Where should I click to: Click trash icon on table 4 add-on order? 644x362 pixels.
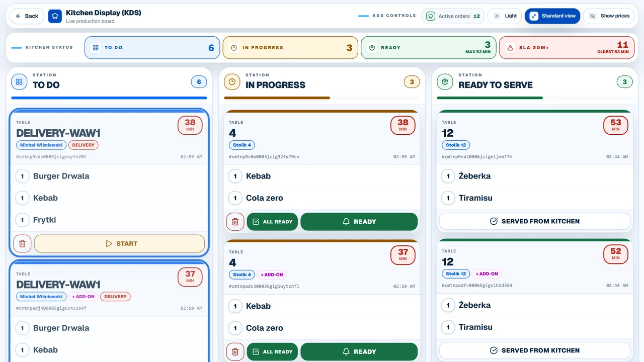click(x=235, y=352)
